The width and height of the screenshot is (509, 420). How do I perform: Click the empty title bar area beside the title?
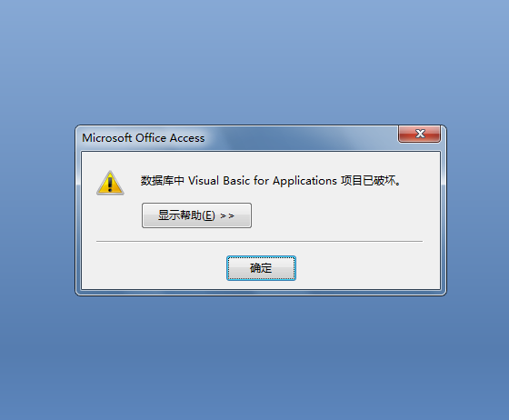[x=302, y=138]
